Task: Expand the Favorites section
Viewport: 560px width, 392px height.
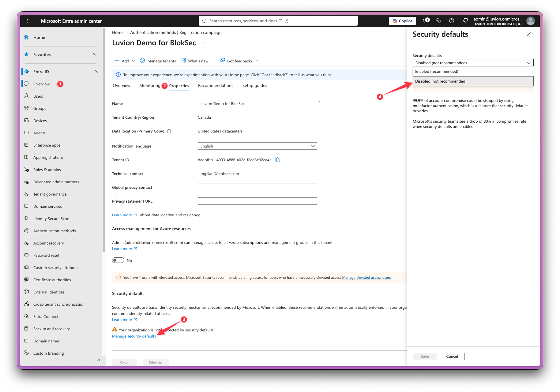Action: pos(95,54)
